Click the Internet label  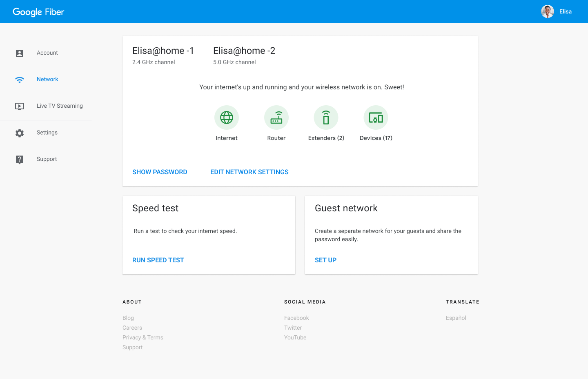tap(227, 138)
